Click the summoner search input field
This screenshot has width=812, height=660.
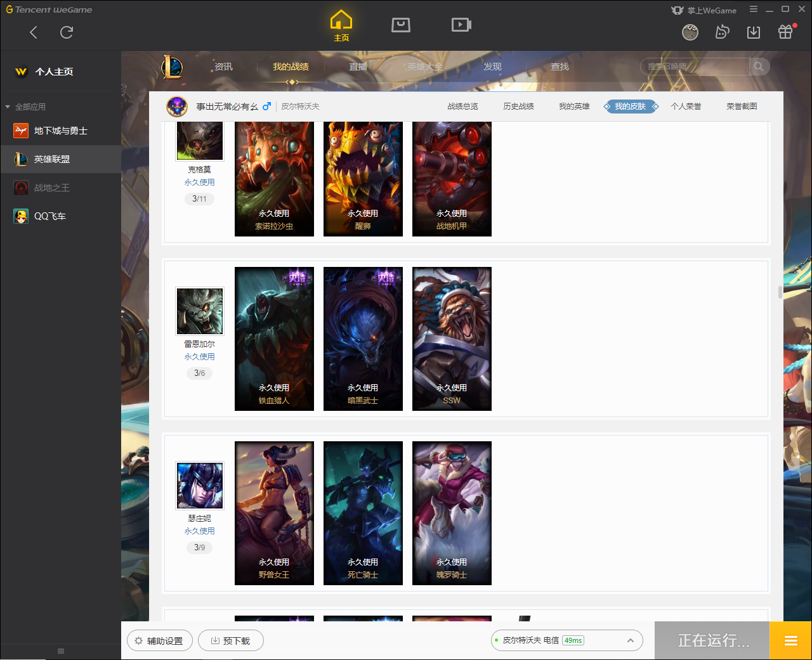point(695,67)
